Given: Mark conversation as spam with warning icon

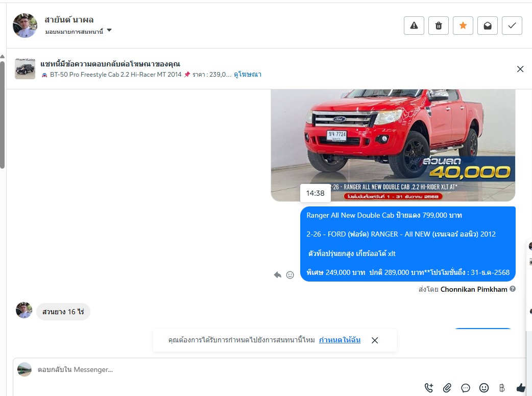Looking at the screenshot, I should (x=414, y=26).
